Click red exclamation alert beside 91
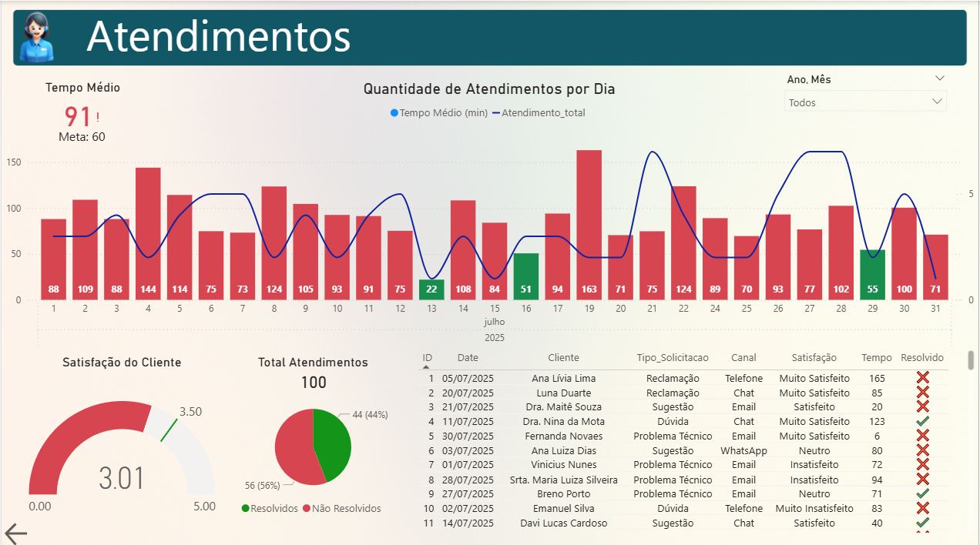The height and width of the screenshot is (545, 980). (98, 117)
